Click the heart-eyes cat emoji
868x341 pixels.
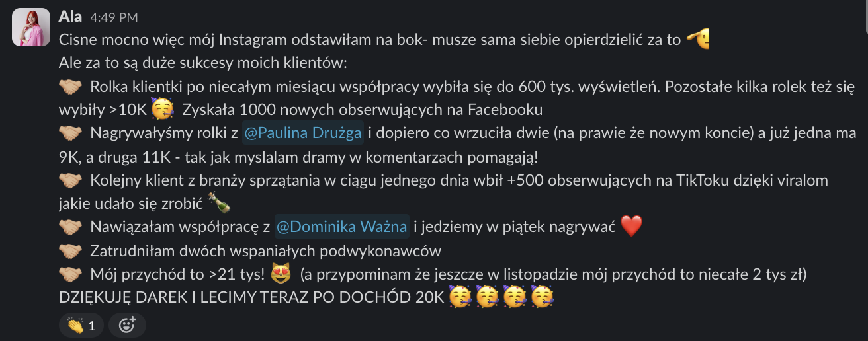coord(281,273)
